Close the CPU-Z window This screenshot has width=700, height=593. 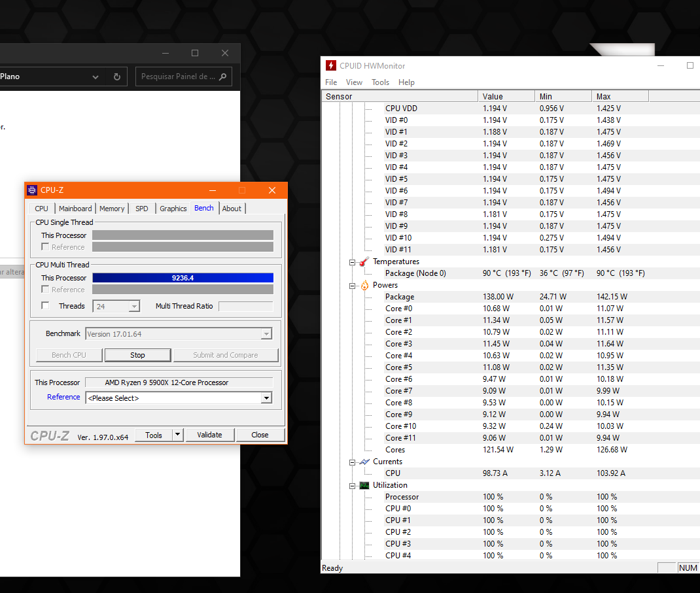272,190
